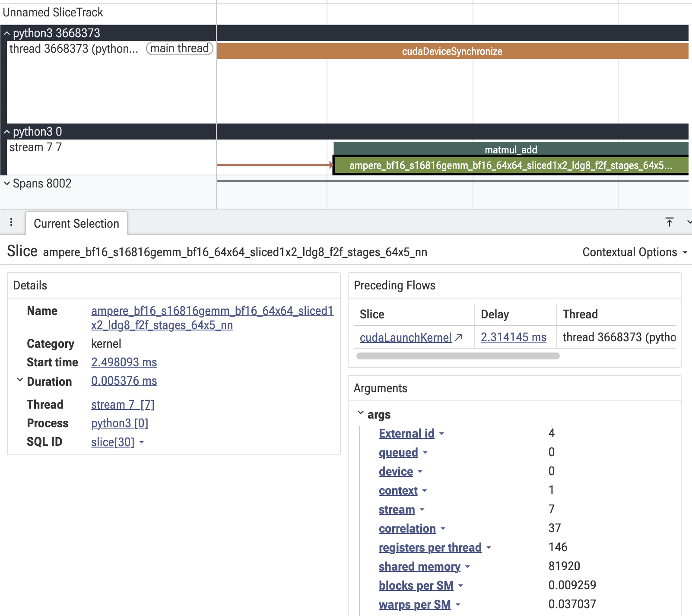
Task: Click the correlation value 37
Action: (x=555, y=528)
